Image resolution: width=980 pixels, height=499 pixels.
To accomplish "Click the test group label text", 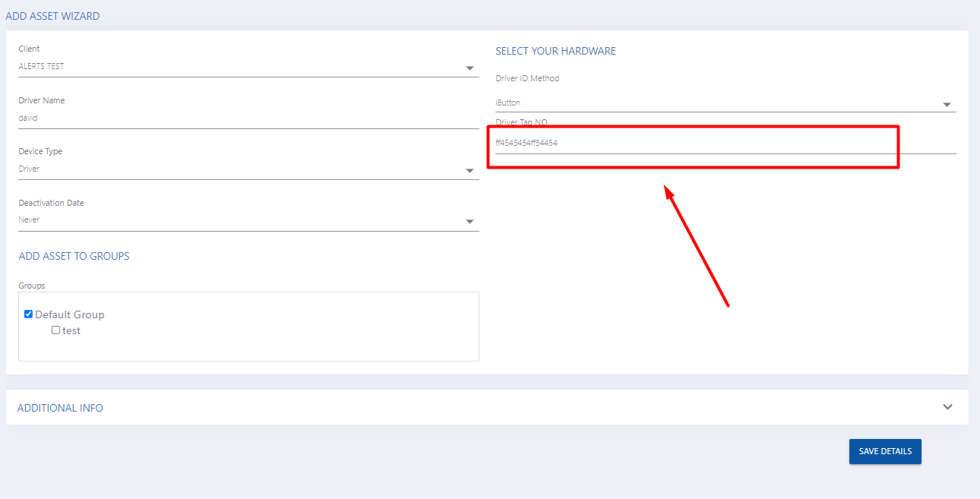I will (x=71, y=331).
